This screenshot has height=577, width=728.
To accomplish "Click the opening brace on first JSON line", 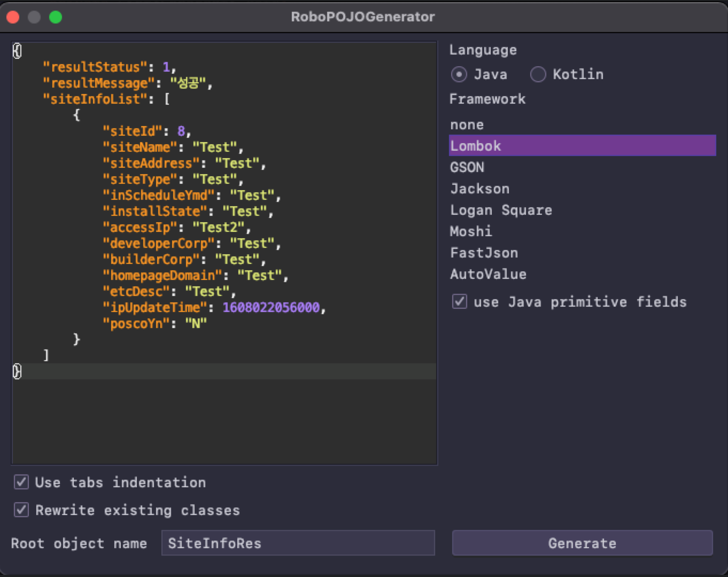I will point(17,51).
